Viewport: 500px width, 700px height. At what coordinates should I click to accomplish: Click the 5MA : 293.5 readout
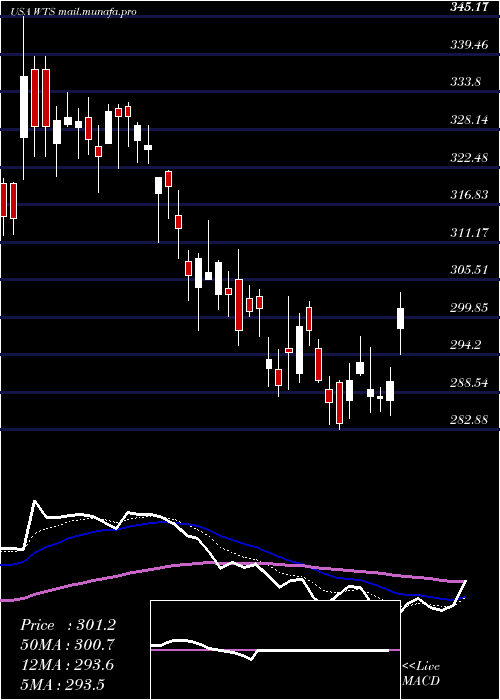[62, 685]
